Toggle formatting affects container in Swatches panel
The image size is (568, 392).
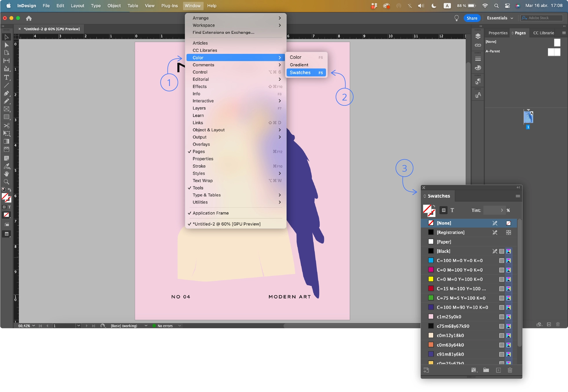443,210
